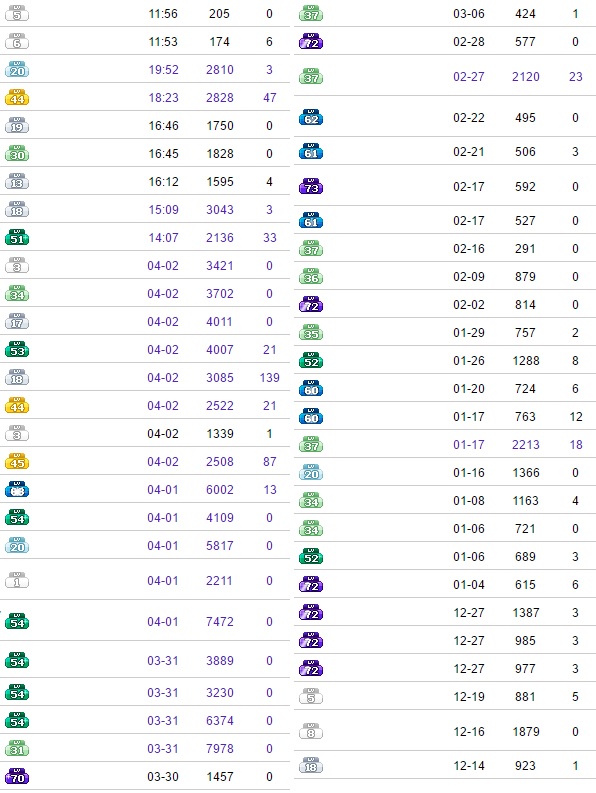The image size is (596, 793).
Task: Select the 12-16 date with 1879 views
Action: click(469, 731)
